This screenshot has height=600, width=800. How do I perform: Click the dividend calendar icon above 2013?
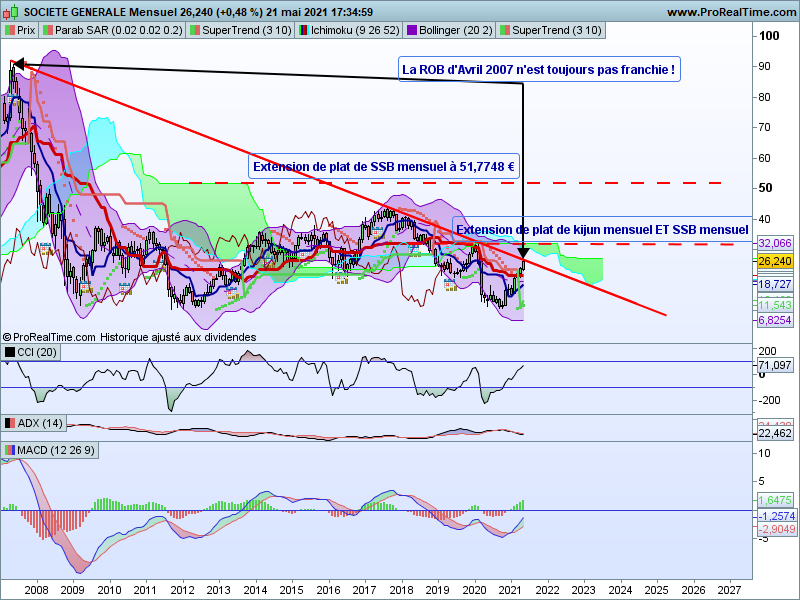tap(232, 293)
